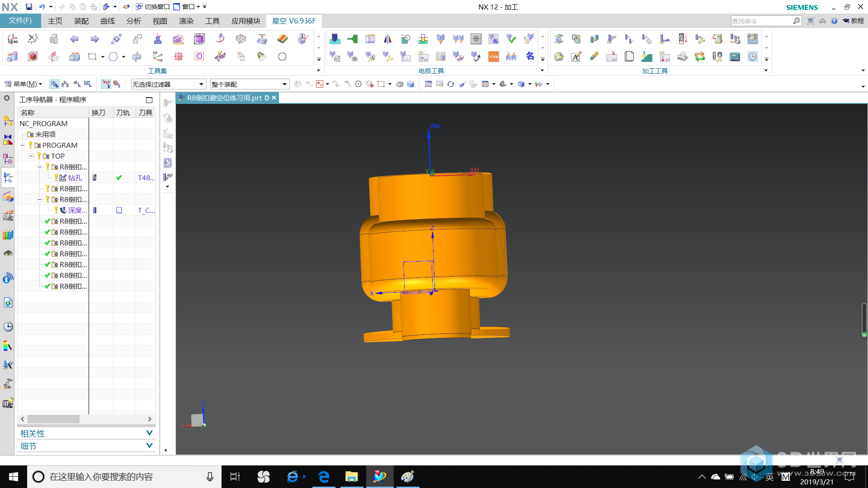Open the 菜单(M) dropdown menu
This screenshot has width=868, height=488.
point(23,84)
